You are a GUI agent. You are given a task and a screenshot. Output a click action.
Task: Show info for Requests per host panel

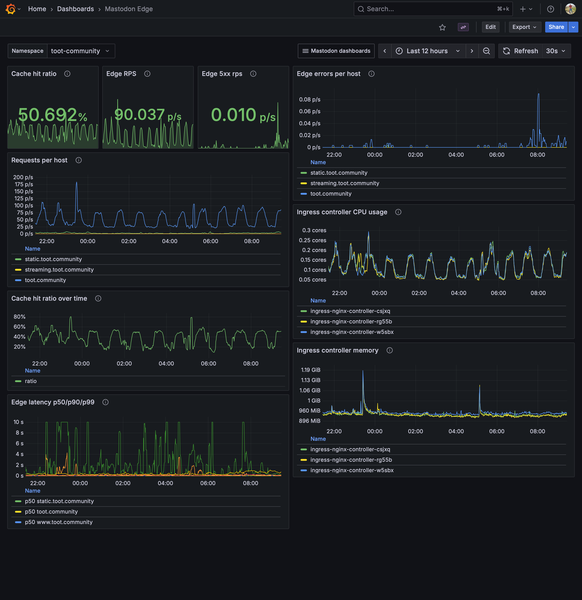point(78,160)
